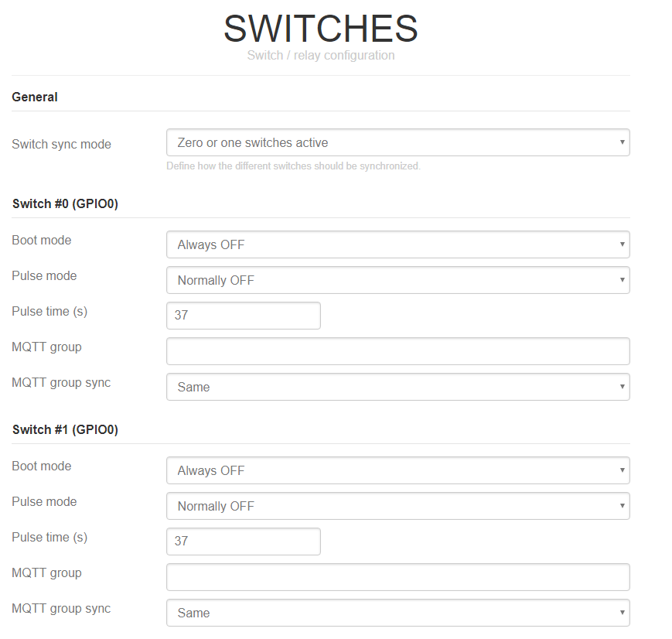672x639 pixels.
Task: Focus the MQTT group field for Switch #0
Action: coord(397,351)
